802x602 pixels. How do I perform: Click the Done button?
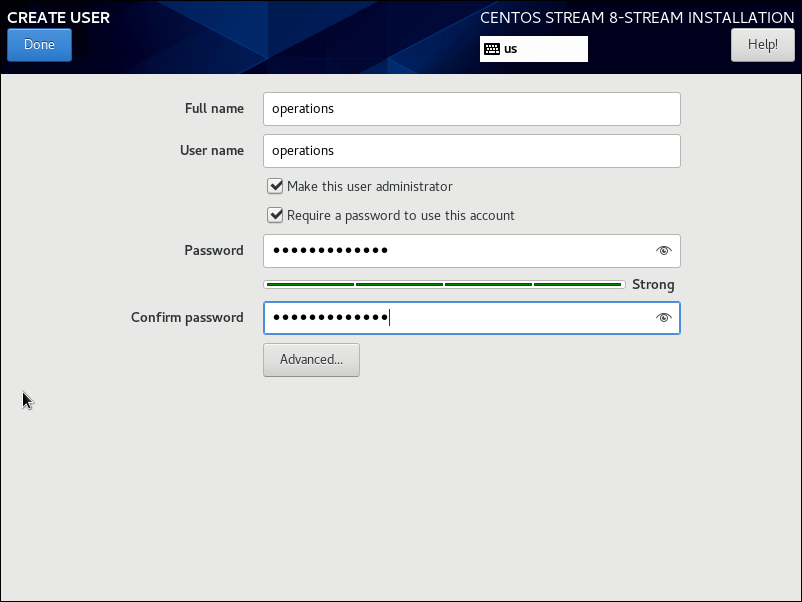tap(39, 45)
